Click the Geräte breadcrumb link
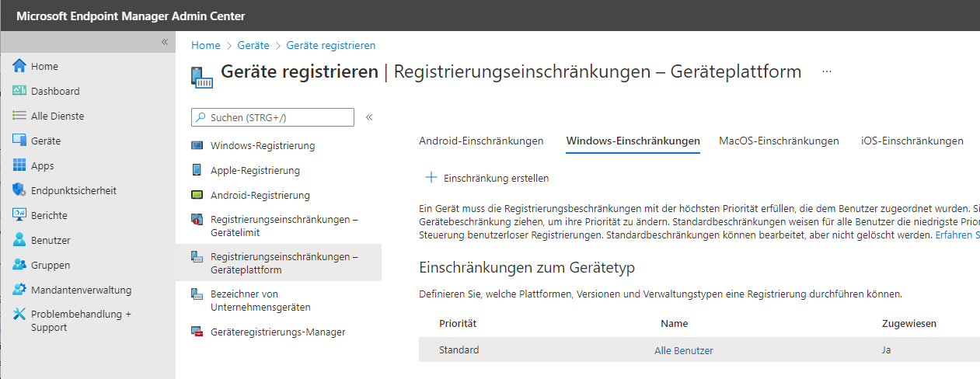 coord(253,46)
